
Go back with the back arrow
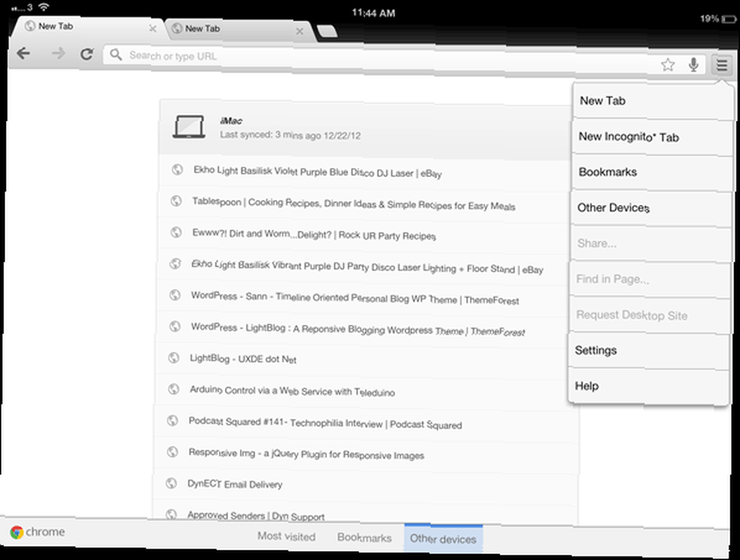coord(23,54)
